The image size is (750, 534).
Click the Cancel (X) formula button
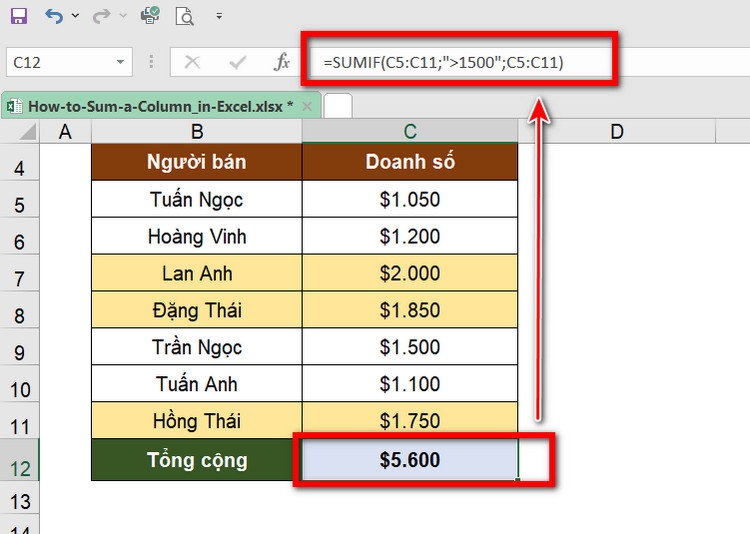point(192,62)
